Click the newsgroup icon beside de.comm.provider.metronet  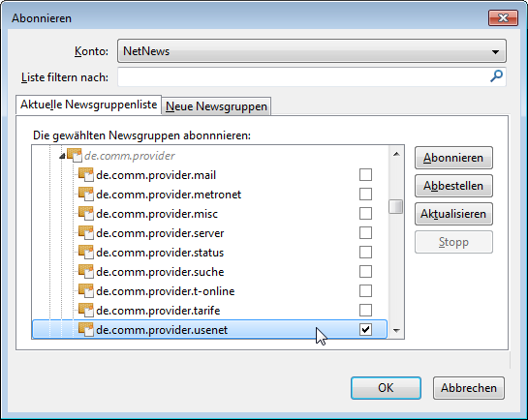click(86, 194)
